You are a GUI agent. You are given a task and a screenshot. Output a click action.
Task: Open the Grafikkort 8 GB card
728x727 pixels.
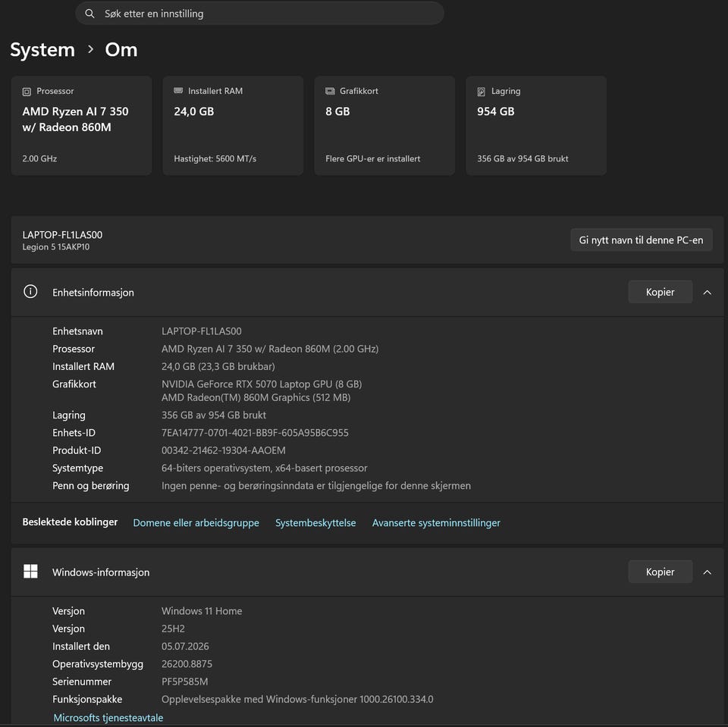click(385, 125)
